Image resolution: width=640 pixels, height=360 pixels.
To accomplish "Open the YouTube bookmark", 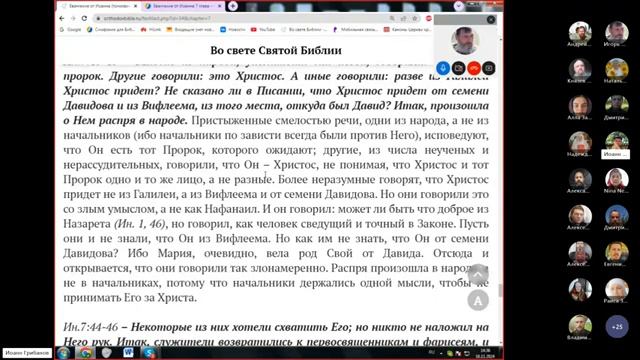I will click(x=263, y=30).
